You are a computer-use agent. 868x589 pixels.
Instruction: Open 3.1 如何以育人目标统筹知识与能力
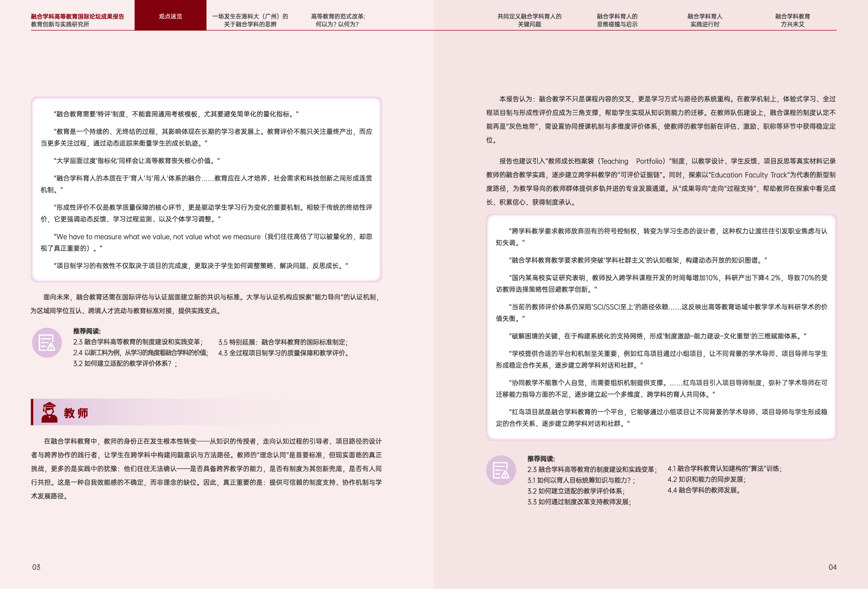pos(581,480)
